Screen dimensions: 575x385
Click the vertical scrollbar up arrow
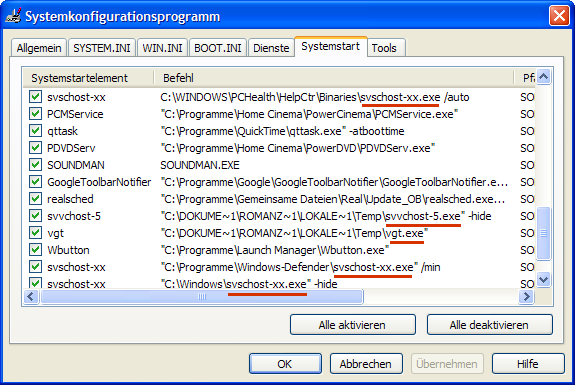coord(543,77)
